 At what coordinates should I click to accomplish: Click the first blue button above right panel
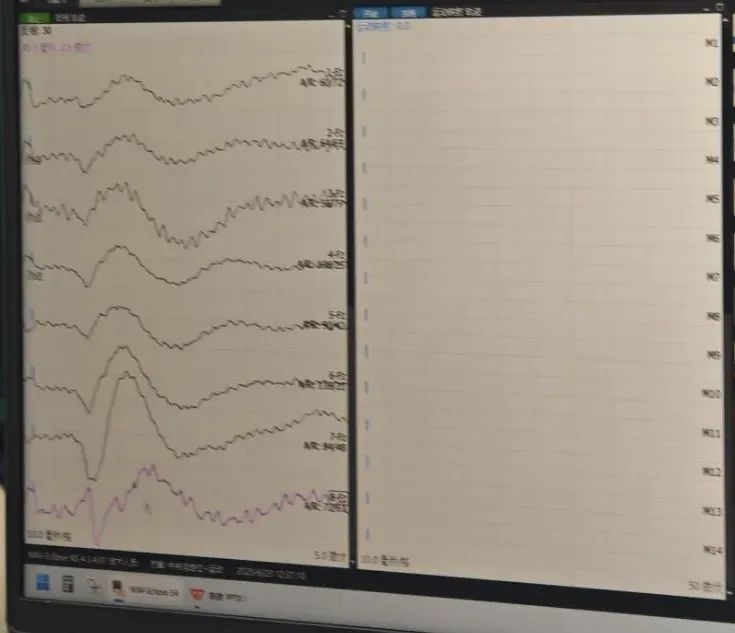370,13
